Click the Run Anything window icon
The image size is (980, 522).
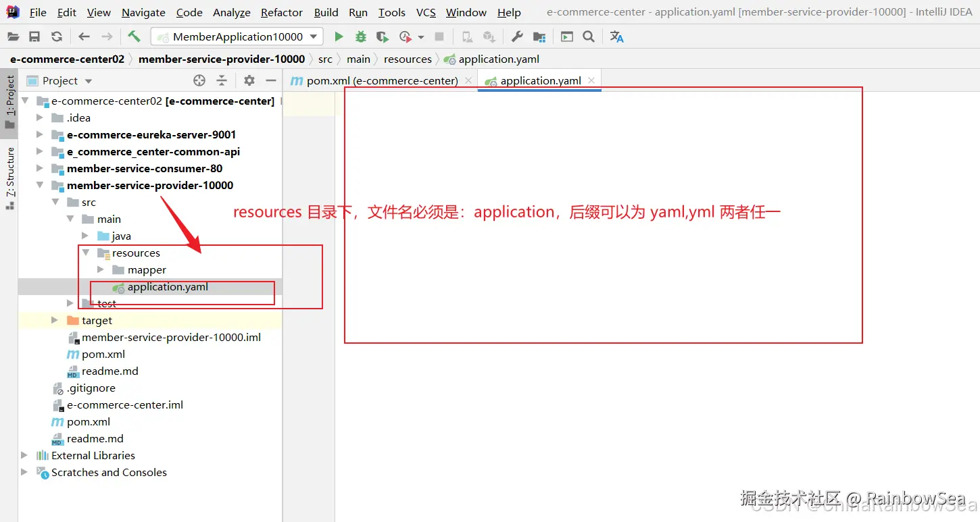click(566, 37)
